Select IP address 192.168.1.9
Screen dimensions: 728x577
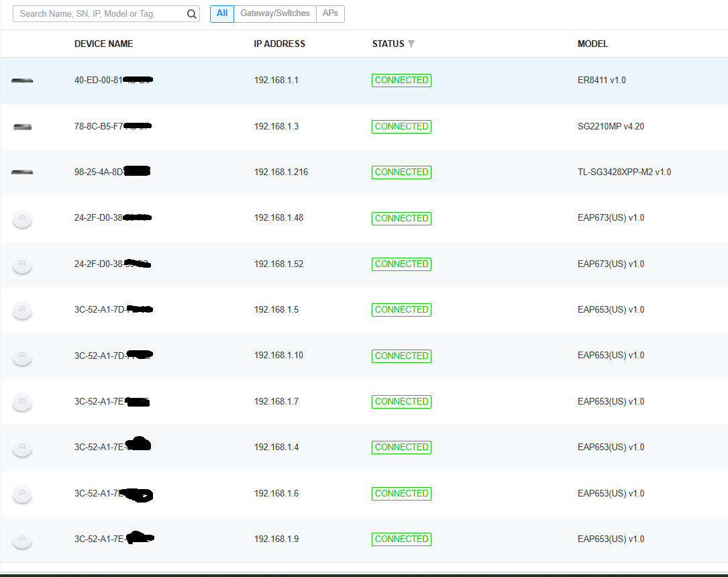point(276,539)
